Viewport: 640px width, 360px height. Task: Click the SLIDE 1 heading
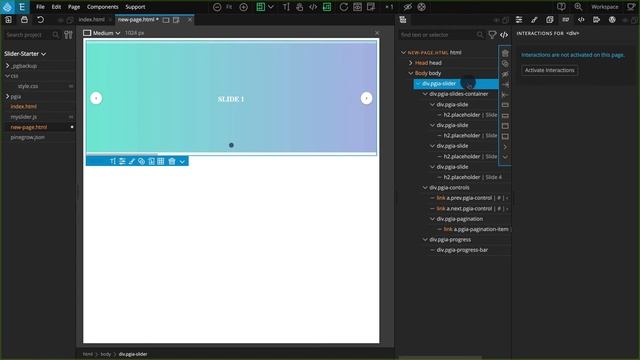point(231,99)
